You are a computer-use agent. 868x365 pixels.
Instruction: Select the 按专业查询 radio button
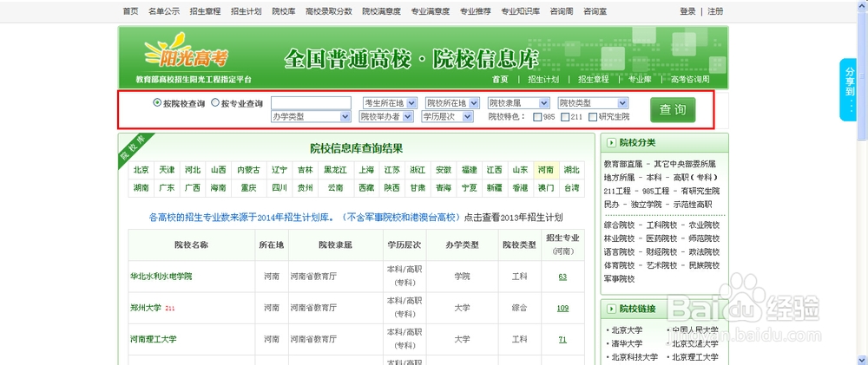click(215, 103)
